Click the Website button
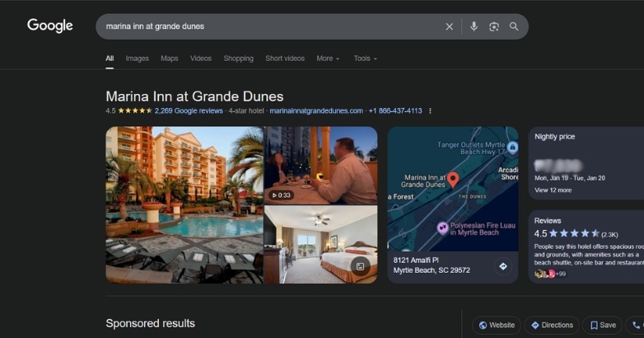The width and height of the screenshot is (644, 338). (x=497, y=326)
